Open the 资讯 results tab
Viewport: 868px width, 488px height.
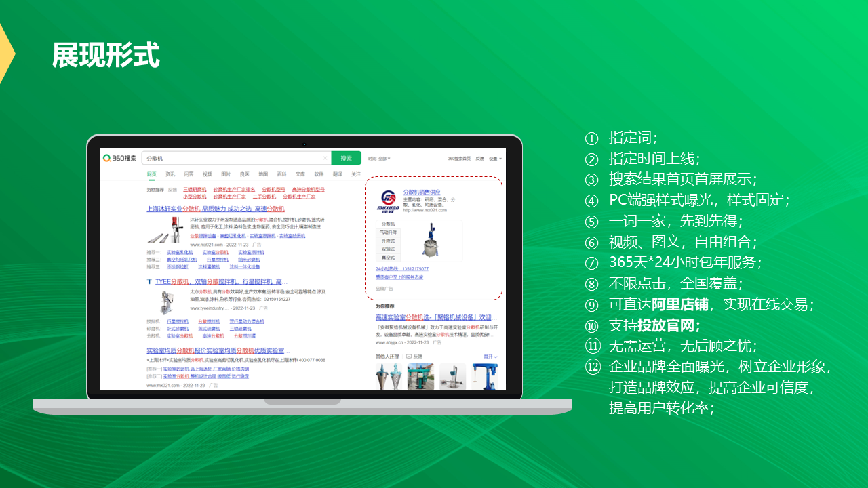[x=169, y=174]
